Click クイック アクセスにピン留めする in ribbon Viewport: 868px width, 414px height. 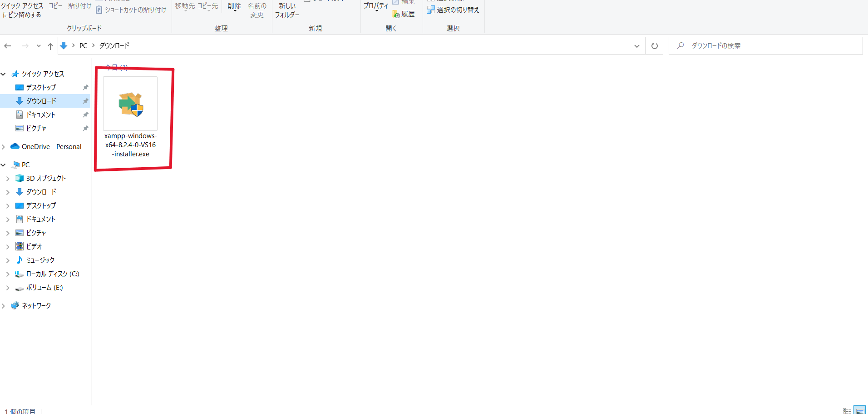click(x=22, y=10)
